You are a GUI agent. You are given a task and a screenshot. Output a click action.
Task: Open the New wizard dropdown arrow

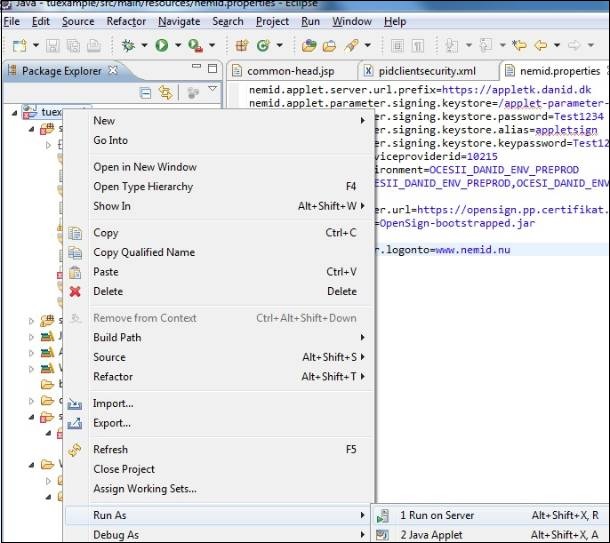point(36,46)
